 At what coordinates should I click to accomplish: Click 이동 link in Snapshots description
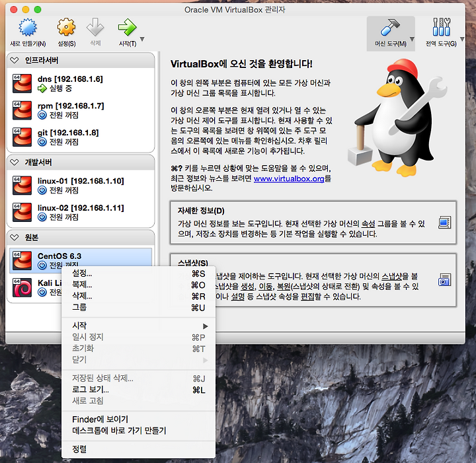[265, 287]
